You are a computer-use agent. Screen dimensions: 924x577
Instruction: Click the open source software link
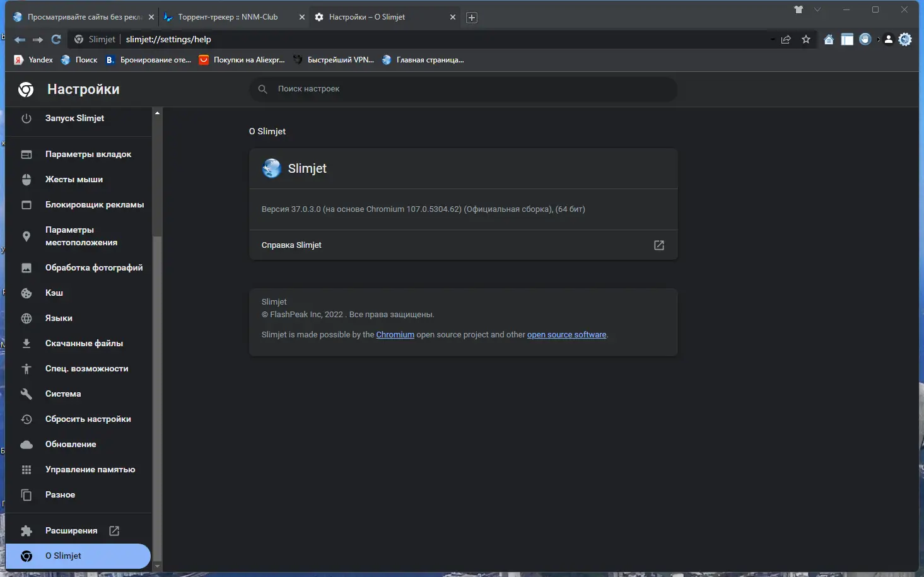coord(567,335)
